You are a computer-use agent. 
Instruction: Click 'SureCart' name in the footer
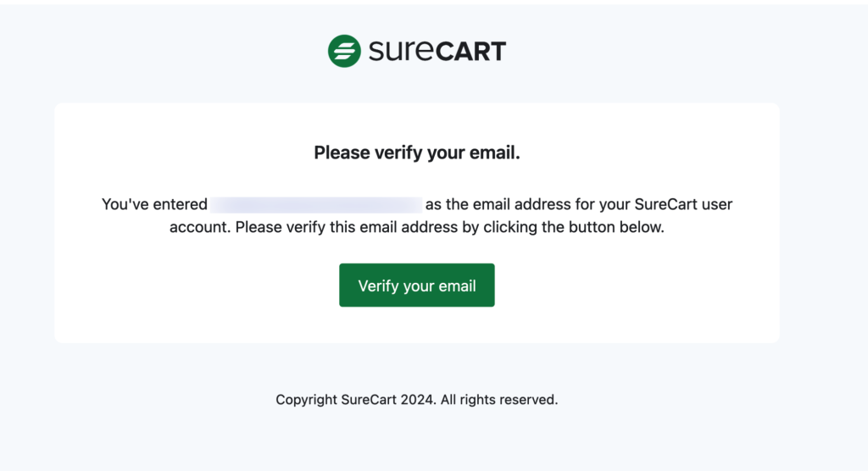[369, 400]
